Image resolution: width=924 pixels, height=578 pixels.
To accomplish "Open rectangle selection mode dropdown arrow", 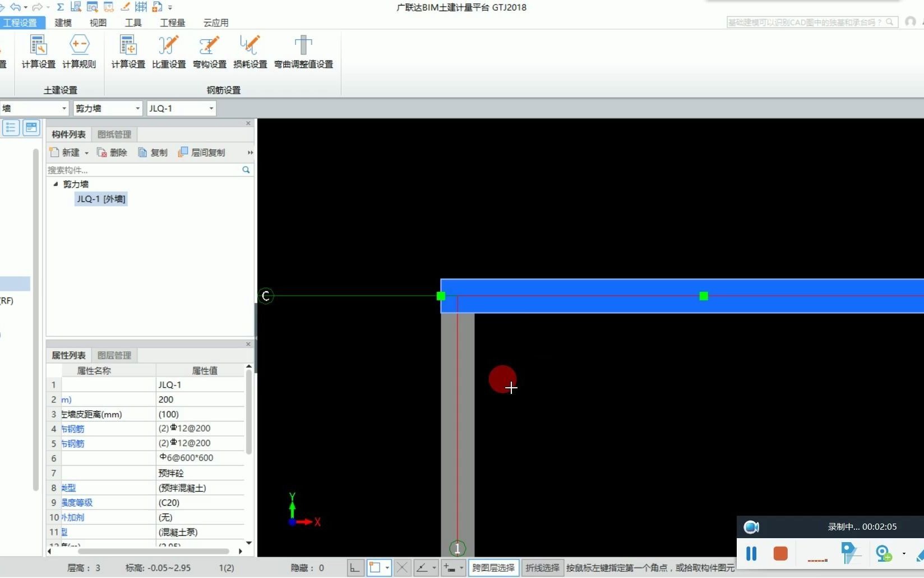I will (387, 568).
